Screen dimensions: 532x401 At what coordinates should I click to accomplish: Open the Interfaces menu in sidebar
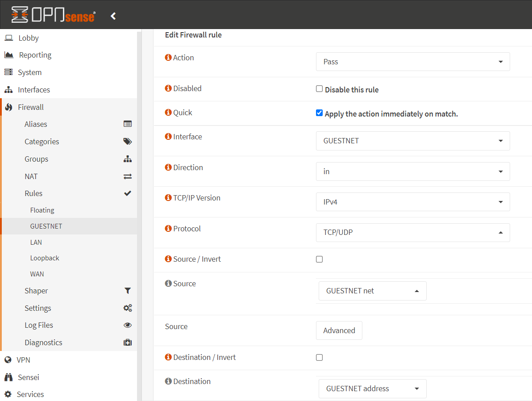point(34,90)
